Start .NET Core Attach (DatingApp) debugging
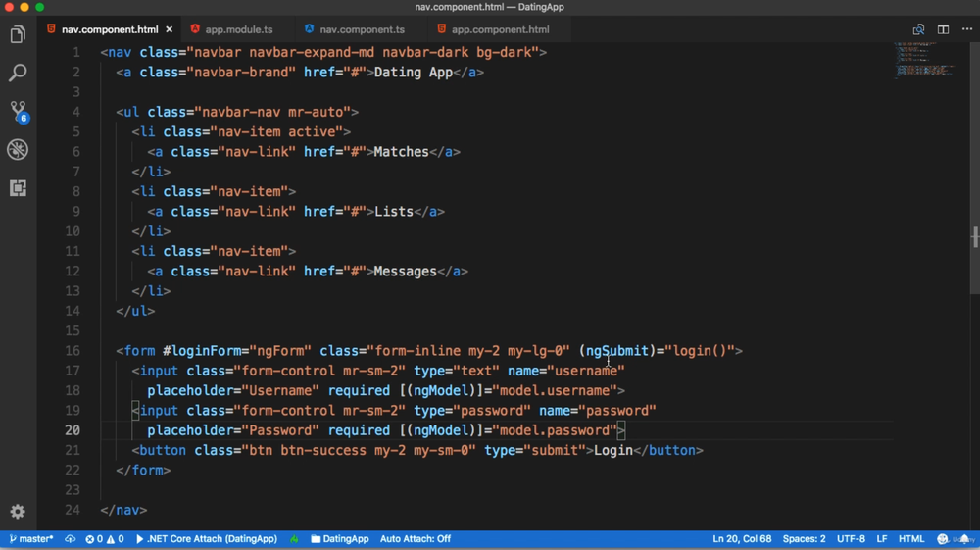This screenshot has width=980, height=550. 206,539
